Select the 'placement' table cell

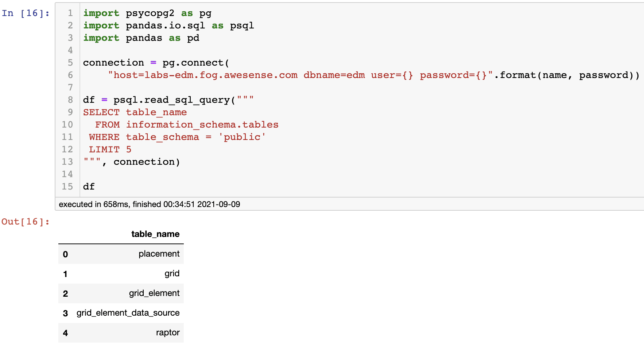tap(159, 254)
